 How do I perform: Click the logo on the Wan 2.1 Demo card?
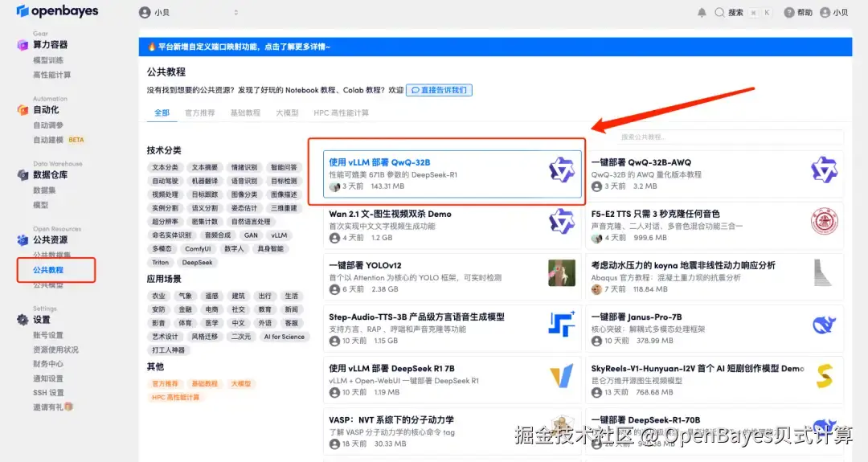click(x=561, y=221)
